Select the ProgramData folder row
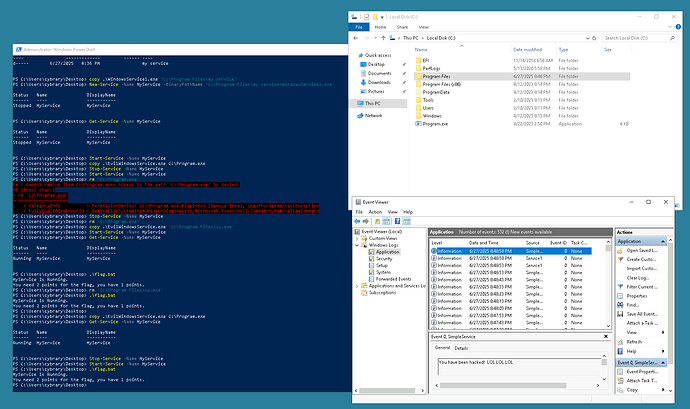This screenshot has width=690, height=409. coord(521,92)
